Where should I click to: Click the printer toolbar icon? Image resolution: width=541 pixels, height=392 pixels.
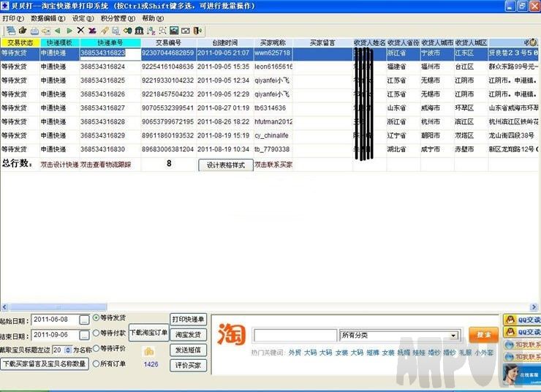tap(34, 31)
